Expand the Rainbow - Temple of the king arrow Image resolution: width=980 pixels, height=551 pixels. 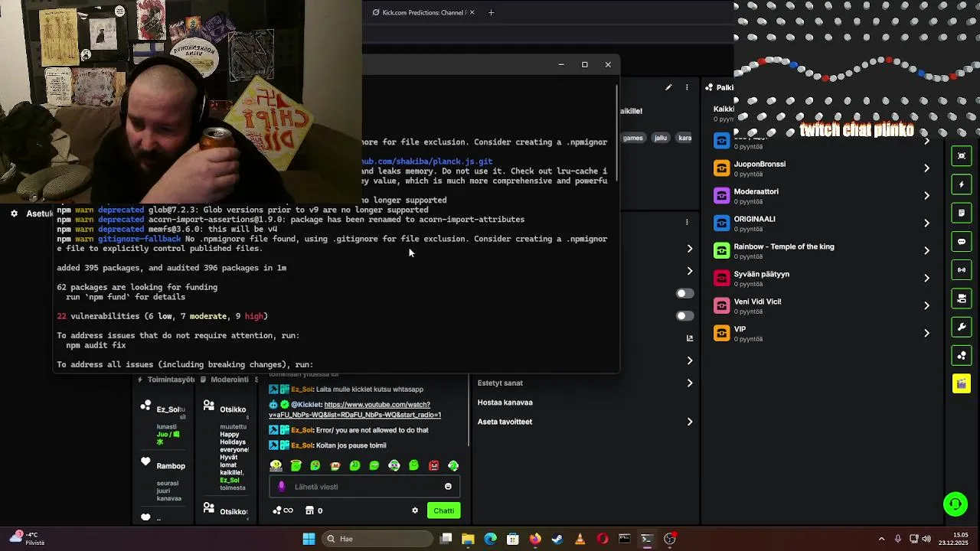pos(926,251)
